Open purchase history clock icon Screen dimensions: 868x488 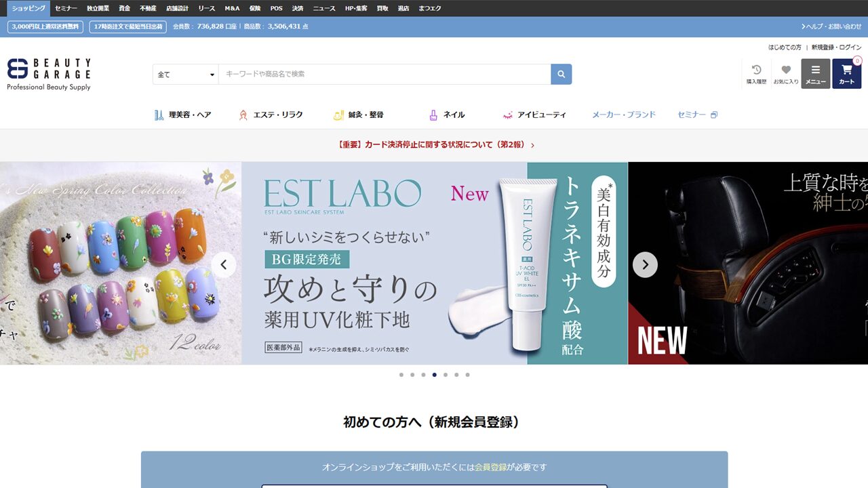(756, 73)
